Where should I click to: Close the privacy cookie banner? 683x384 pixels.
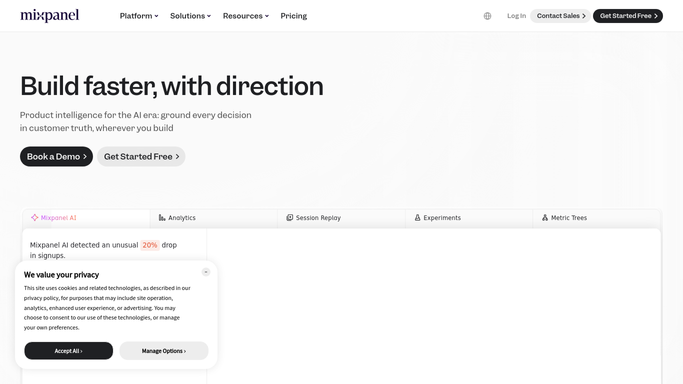tap(206, 272)
